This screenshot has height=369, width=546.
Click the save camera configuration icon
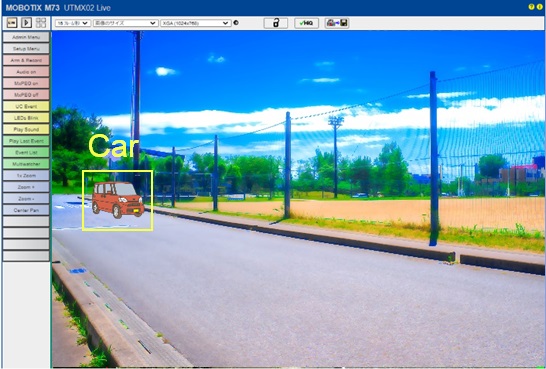click(x=337, y=23)
